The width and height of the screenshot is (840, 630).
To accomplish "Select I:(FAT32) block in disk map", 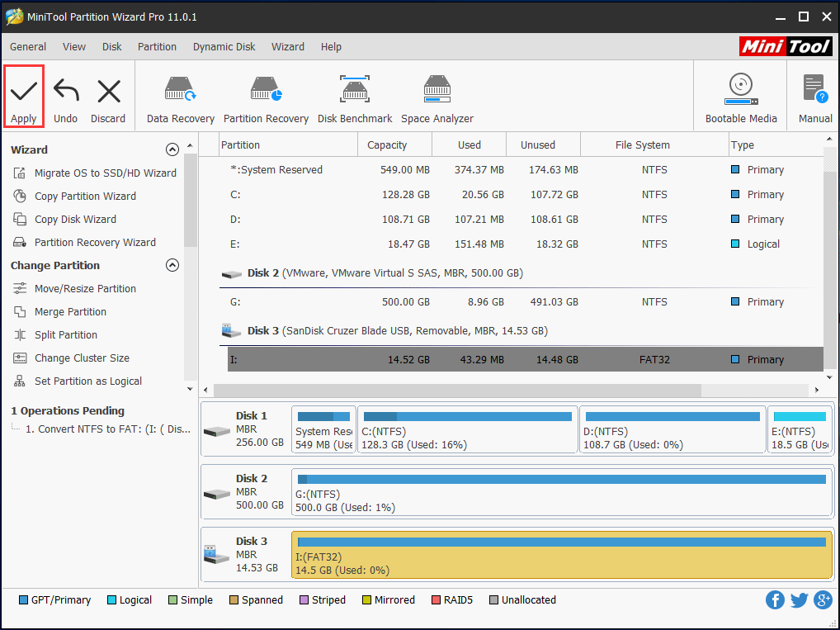I will [x=561, y=555].
